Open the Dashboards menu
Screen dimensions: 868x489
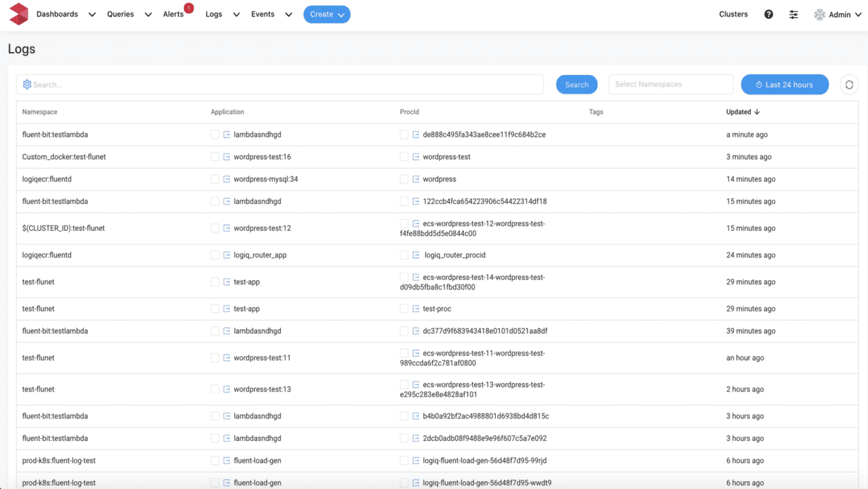point(57,14)
